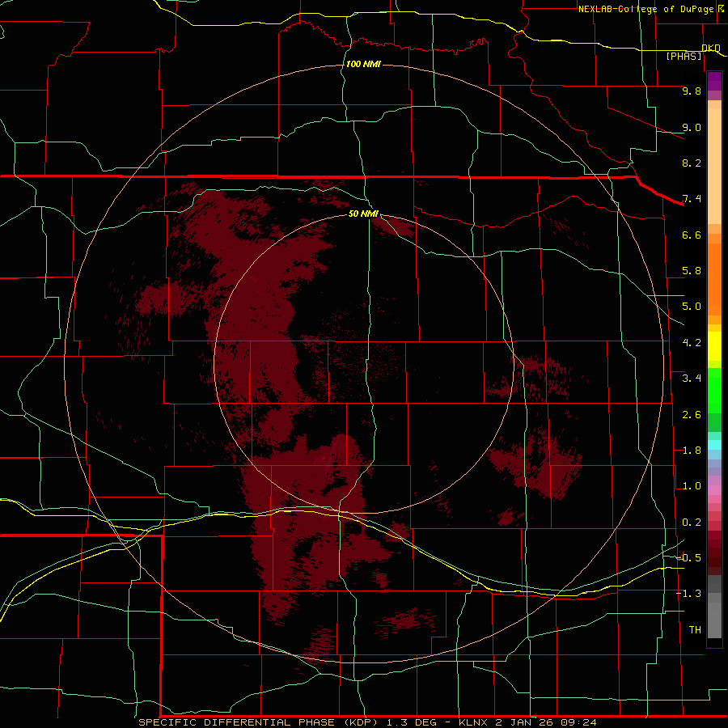Click the 1.0 value on the color scale

click(x=692, y=486)
